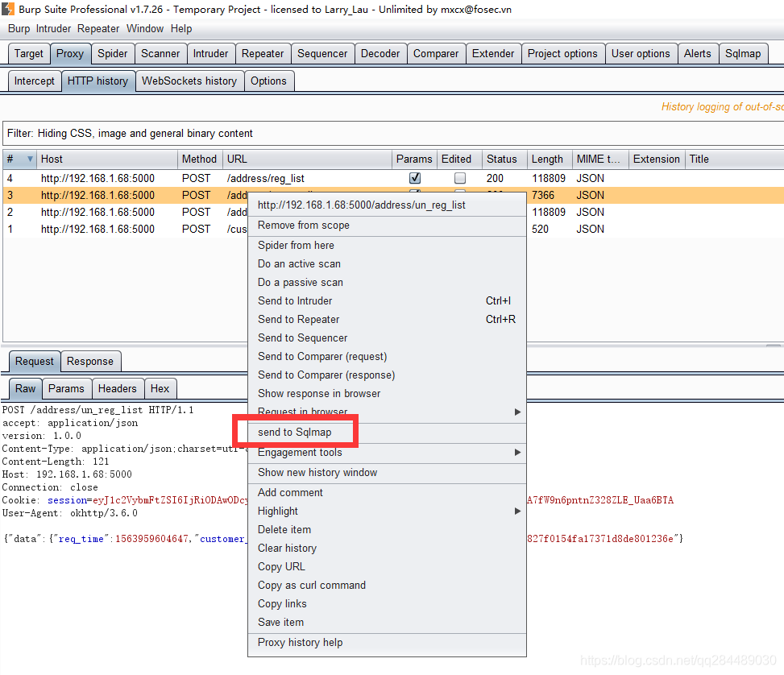Image resolution: width=784 pixels, height=675 pixels.
Task: Open the Spider tab
Action: [x=113, y=53]
